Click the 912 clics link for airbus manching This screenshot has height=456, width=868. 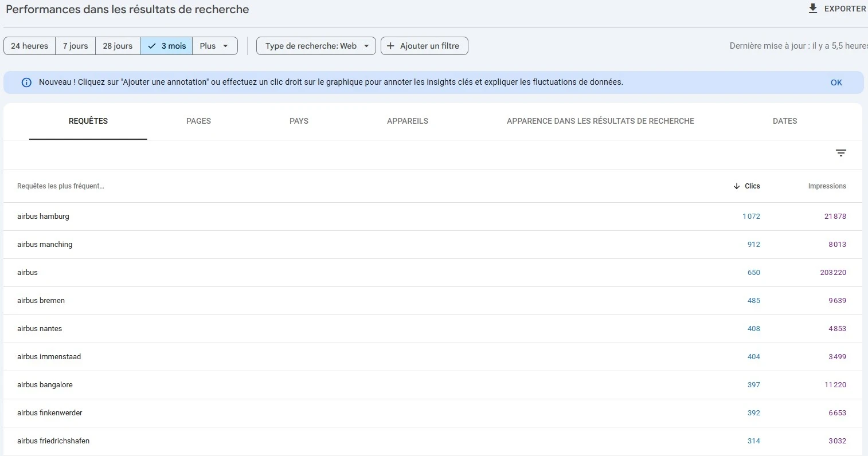753,244
